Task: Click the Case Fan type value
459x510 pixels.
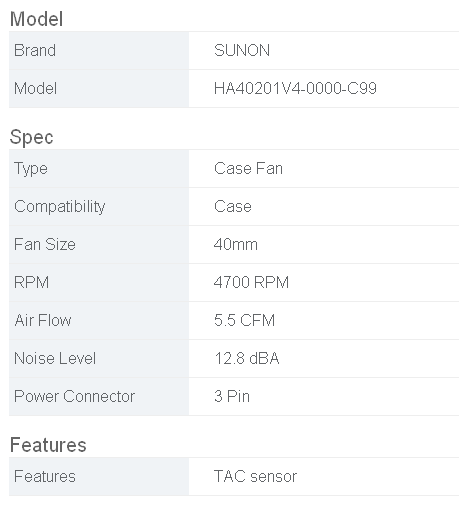Action: 248,169
